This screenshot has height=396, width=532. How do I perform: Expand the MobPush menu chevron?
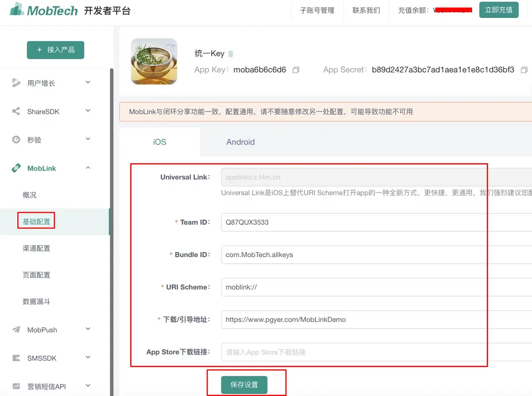[88, 329]
